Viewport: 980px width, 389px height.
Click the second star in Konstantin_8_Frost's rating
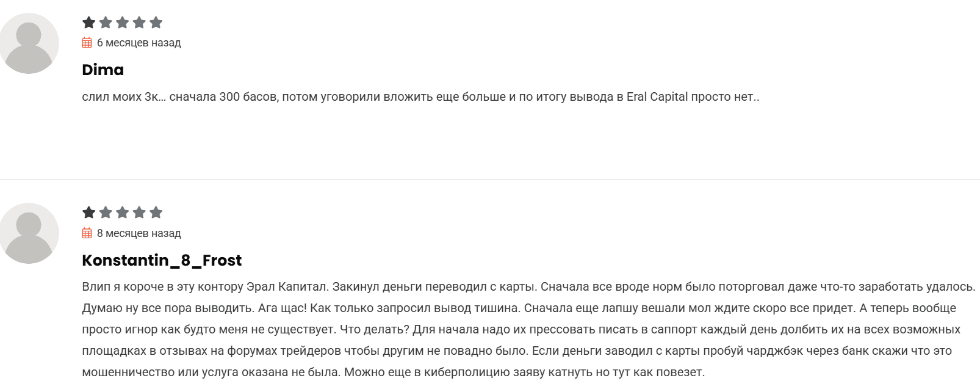tap(106, 213)
